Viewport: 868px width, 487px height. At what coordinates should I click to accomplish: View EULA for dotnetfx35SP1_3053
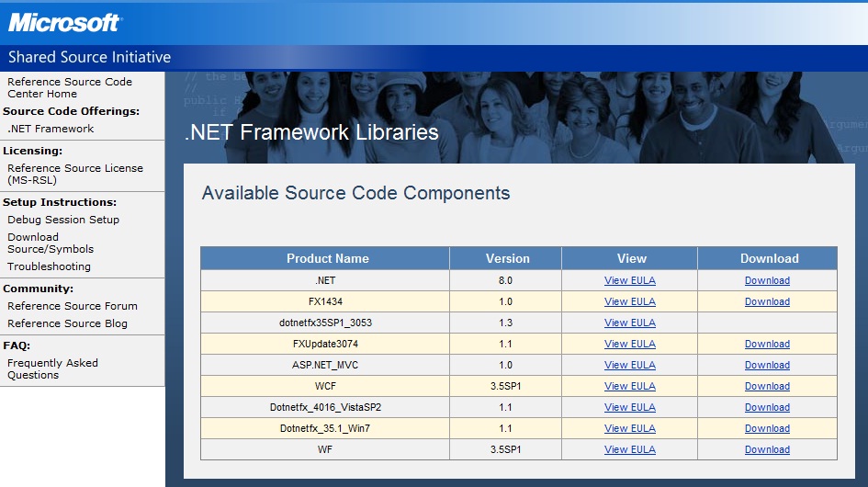pyautogui.click(x=629, y=323)
